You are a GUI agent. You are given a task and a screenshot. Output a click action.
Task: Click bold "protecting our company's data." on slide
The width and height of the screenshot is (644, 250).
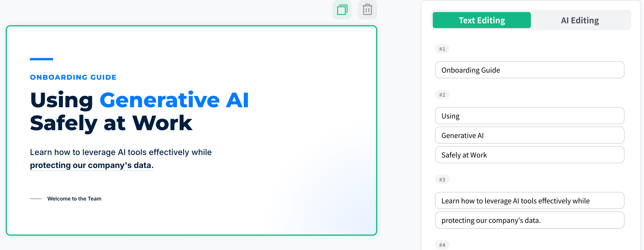pyautogui.click(x=92, y=165)
